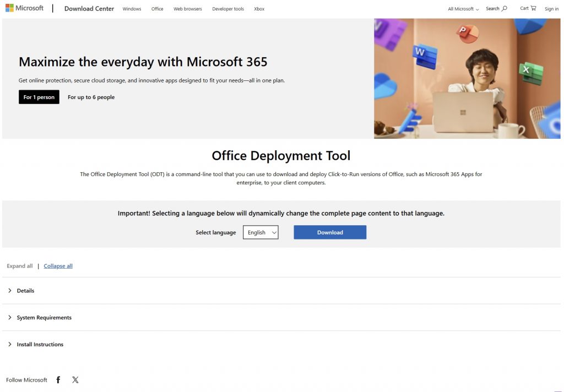Open the Xbox menu item
The image size is (564, 392).
pyautogui.click(x=259, y=9)
